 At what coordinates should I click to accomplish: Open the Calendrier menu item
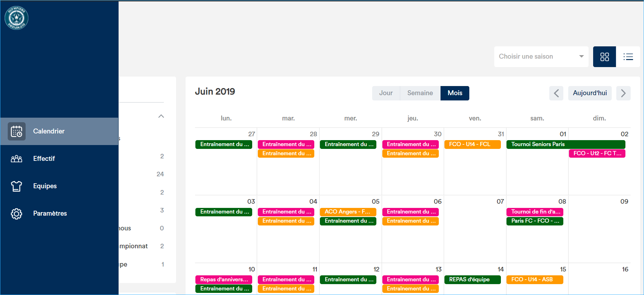(59, 131)
